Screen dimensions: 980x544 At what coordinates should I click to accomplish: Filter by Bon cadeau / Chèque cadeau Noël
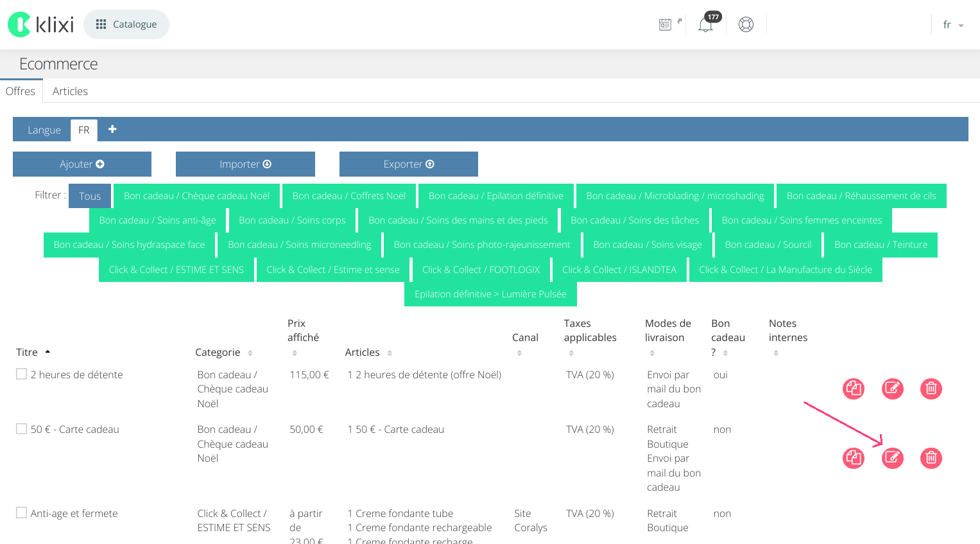click(x=196, y=196)
